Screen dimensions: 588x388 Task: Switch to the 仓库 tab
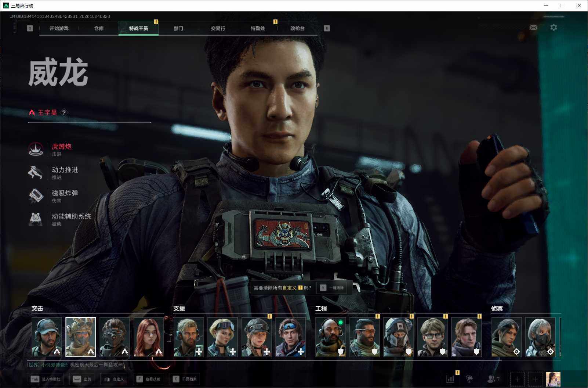pyautogui.click(x=99, y=28)
